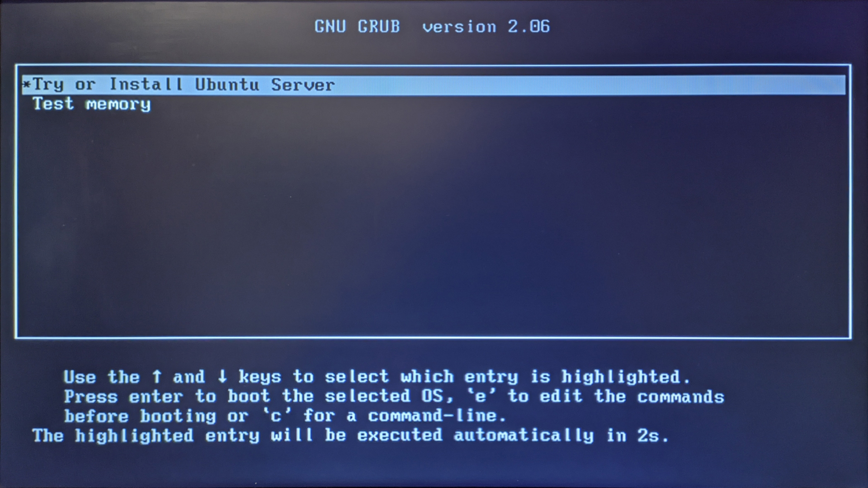Click the up arrow symbol in help text
868x488 pixels.
tap(156, 376)
